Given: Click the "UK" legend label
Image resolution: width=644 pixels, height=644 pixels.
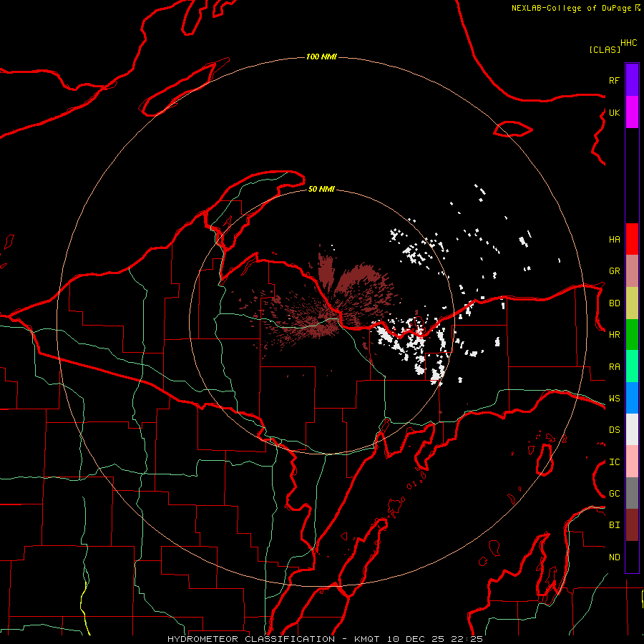Looking at the screenshot, I should (x=614, y=112).
